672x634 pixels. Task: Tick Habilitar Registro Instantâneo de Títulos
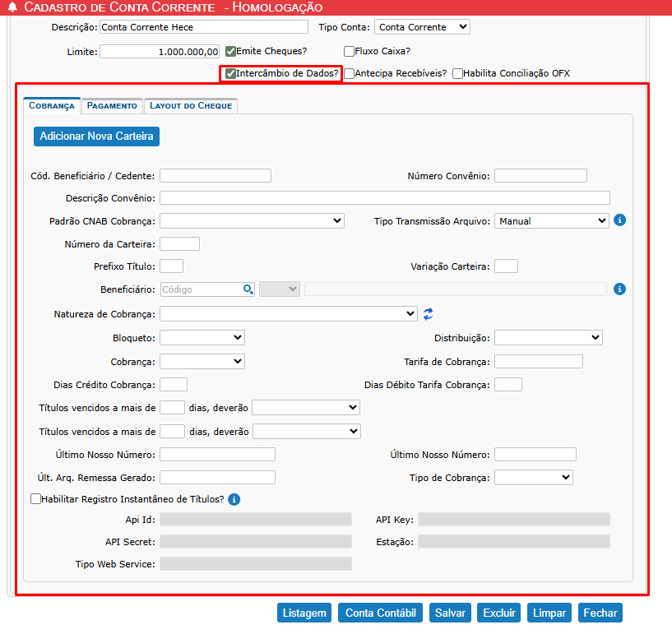[35, 499]
